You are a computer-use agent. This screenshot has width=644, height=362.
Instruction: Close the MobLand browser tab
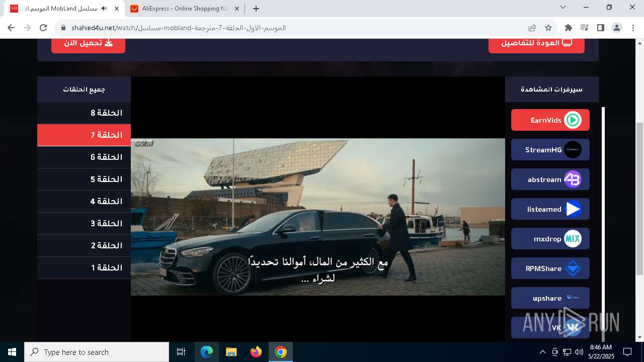tap(117, 9)
